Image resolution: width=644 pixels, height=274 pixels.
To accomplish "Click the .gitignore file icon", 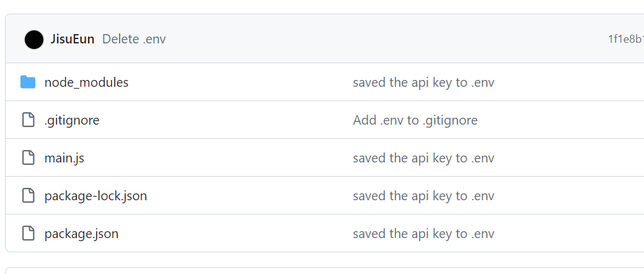I will (28, 120).
